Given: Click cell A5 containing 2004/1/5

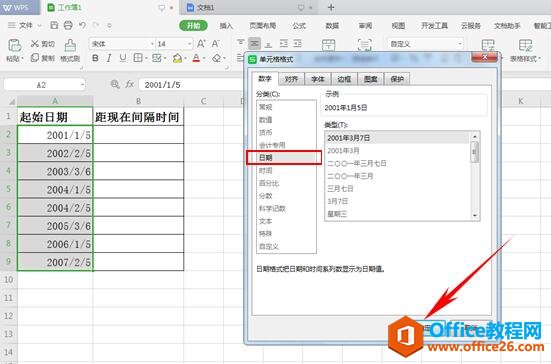Looking at the screenshot, I should pyautogui.click(x=55, y=189).
